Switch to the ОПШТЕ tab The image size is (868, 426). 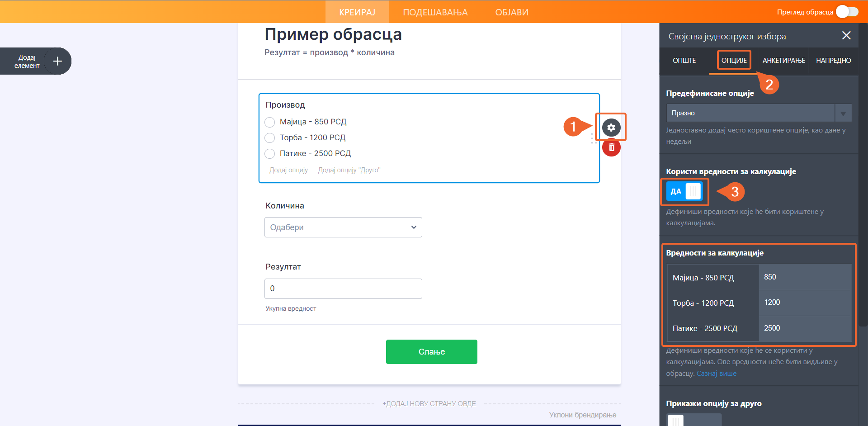pyautogui.click(x=684, y=61)
